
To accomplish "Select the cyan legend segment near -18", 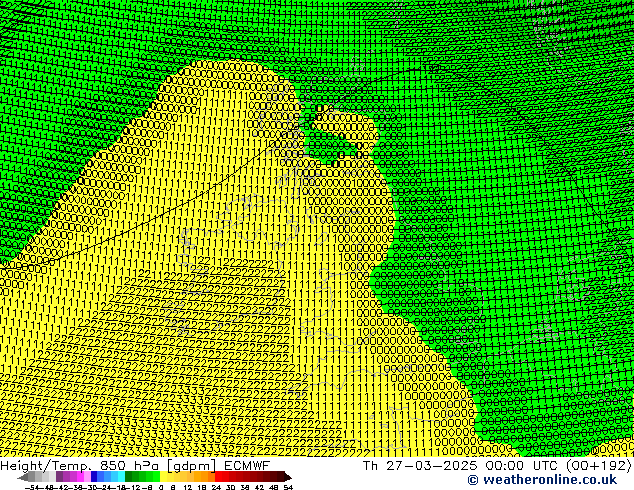I will point(121,477).
